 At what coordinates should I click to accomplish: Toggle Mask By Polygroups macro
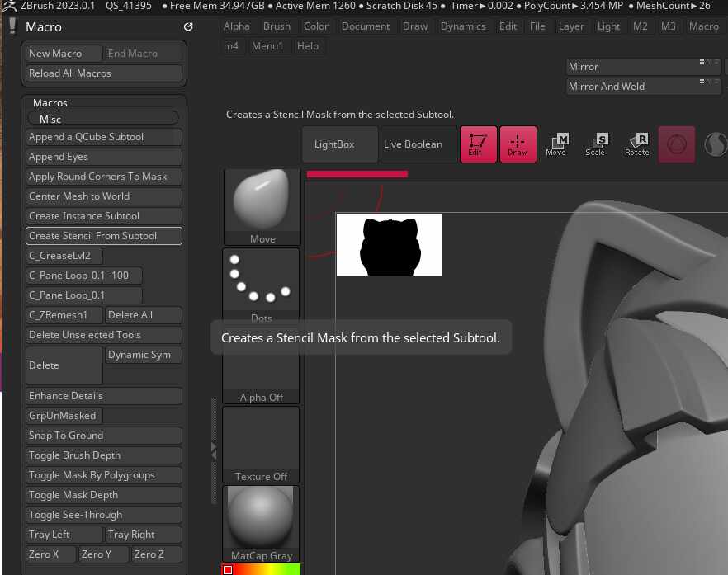pos(104,475)
